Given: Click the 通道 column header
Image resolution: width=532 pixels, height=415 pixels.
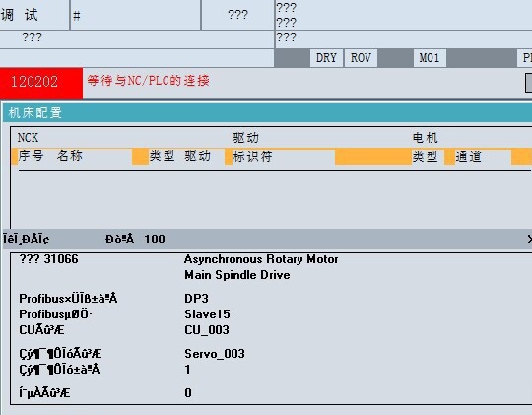Looking at the screenshot, I should coord(468,157).
